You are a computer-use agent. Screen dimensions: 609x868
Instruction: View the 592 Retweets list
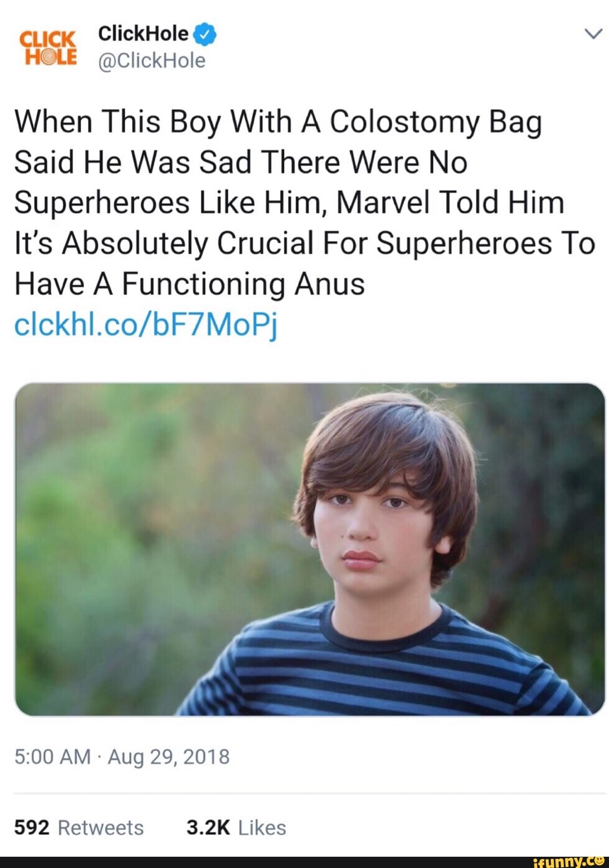tap(100, 827)
